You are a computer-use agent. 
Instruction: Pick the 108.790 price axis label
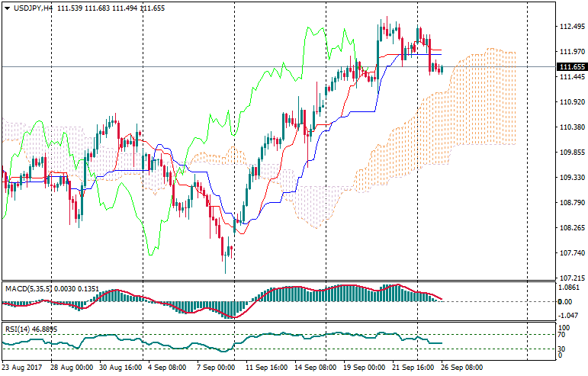coord(570,203)
